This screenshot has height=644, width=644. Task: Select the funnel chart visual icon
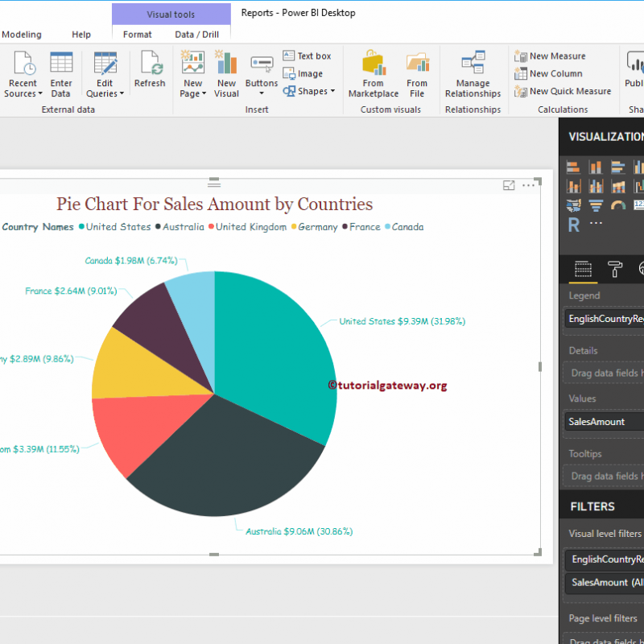(x=597, y=204)
